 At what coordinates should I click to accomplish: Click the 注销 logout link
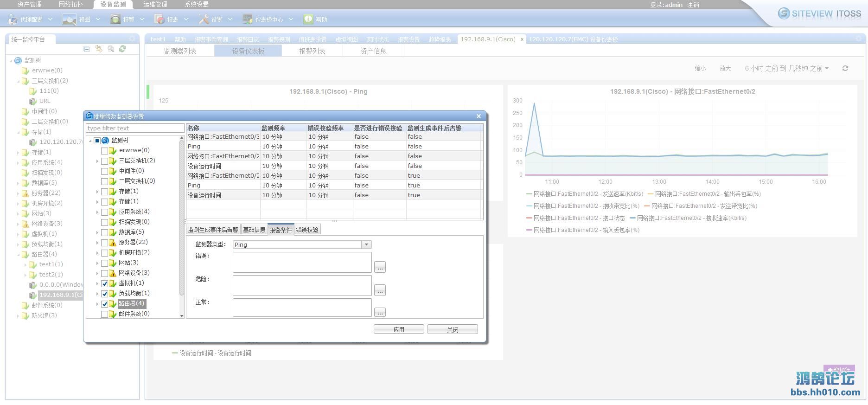693,5
